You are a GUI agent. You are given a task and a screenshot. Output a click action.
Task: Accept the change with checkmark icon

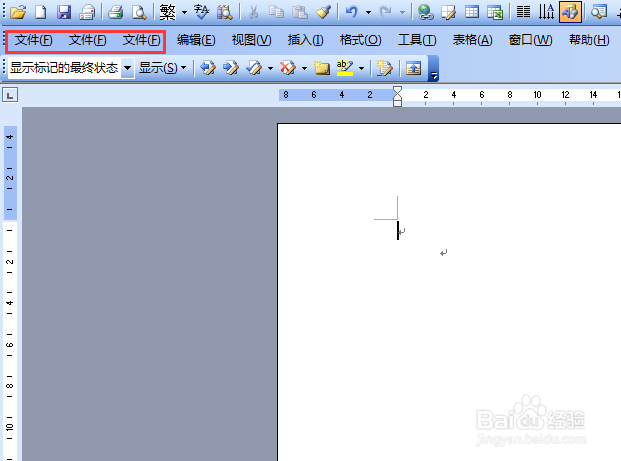click(x=254, y=68)
